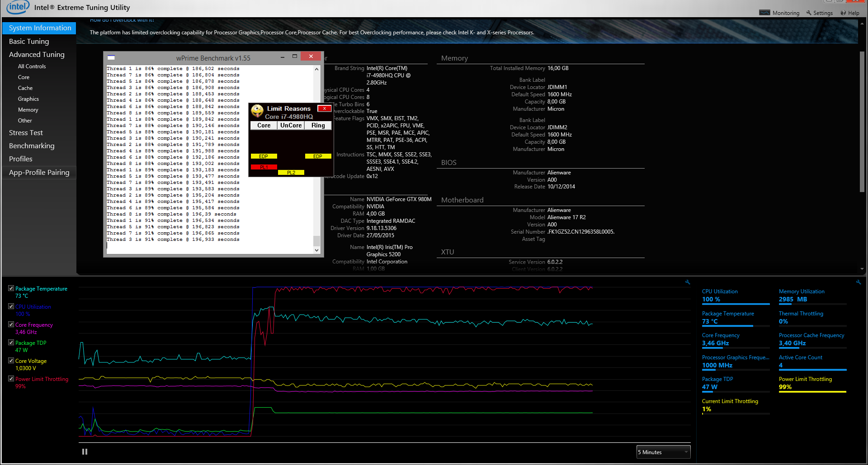Maximize the wPrime Benchmark window
This screenshot has height=465, width=868.
[295, 56]
